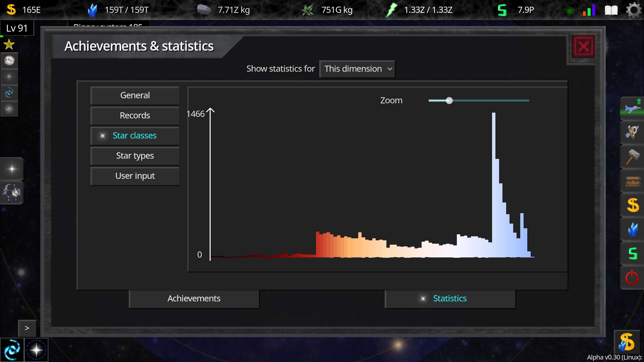Open the treasure chest icon on right
This screenshot has height=362, width=644.
[x=632, y=181]
